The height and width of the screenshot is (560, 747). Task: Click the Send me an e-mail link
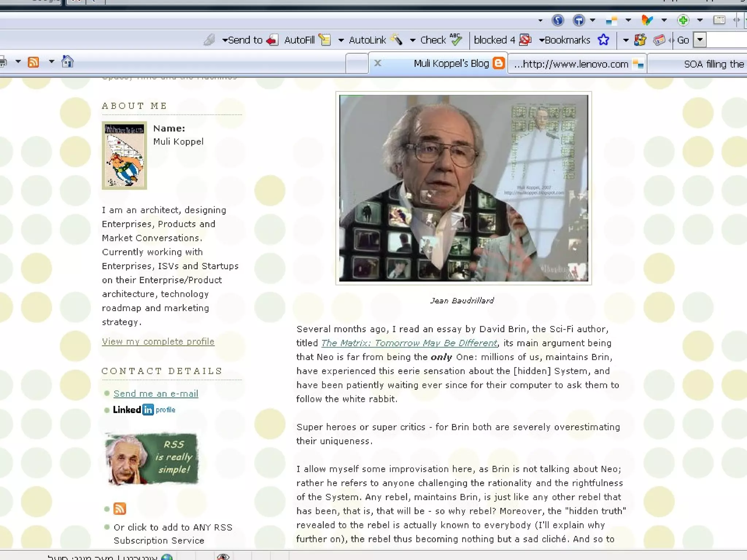tap(156, 394)
